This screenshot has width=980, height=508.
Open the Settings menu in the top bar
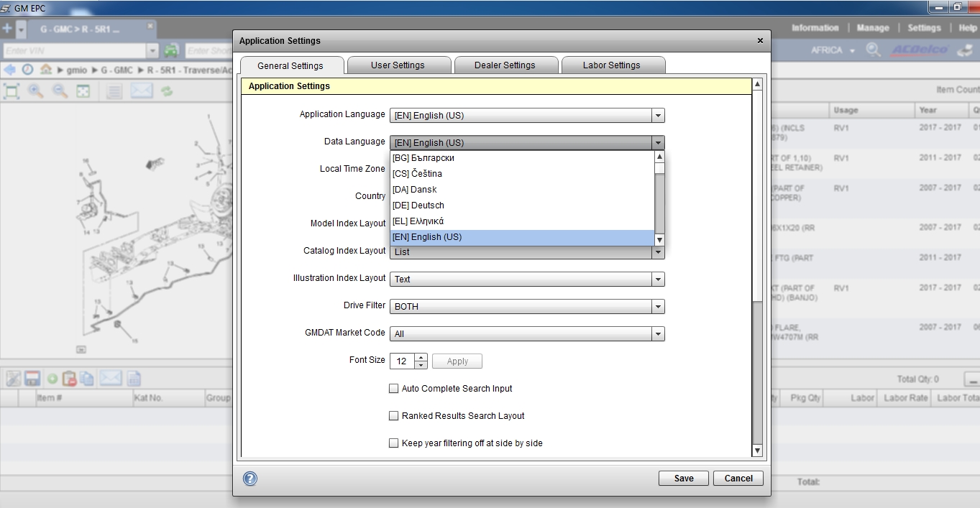click(924, 28)
